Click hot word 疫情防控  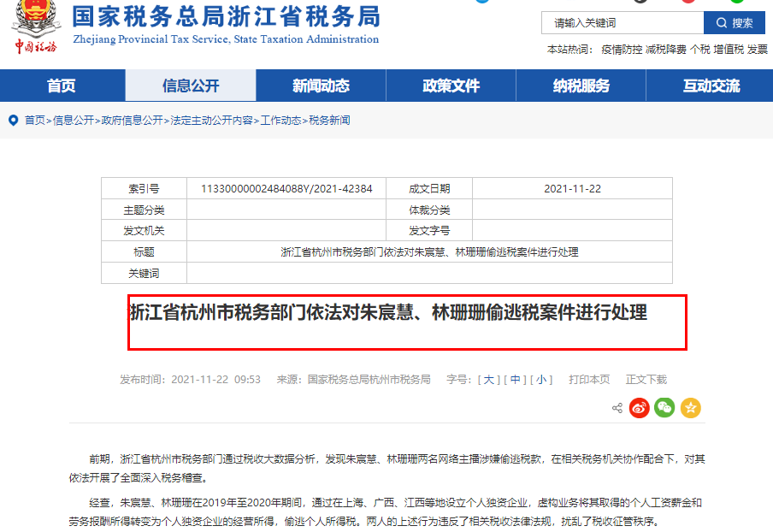pyautogui.click(x=622, y=50)
